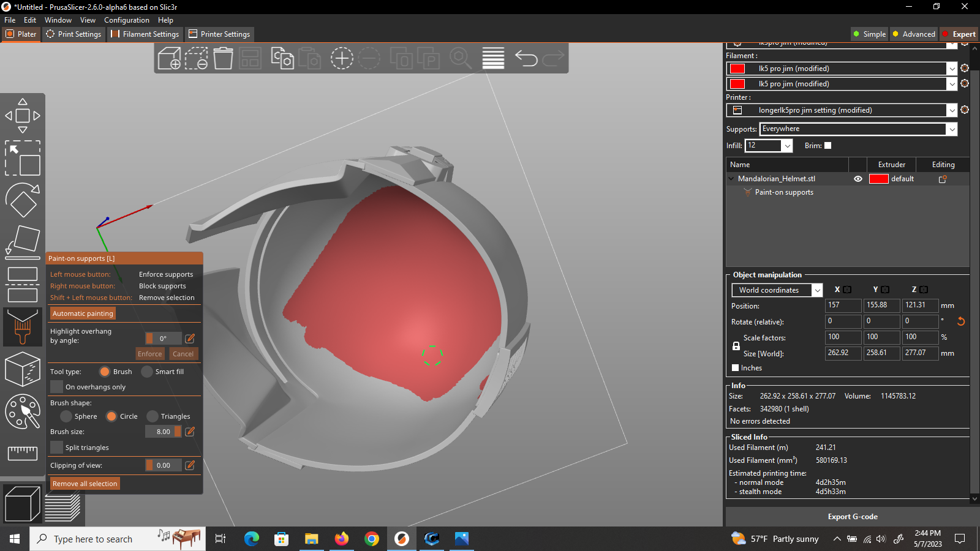Select the Place on face tool
Image resolution: width=980 pixels, height=551 pixels.
click(23, 242)
